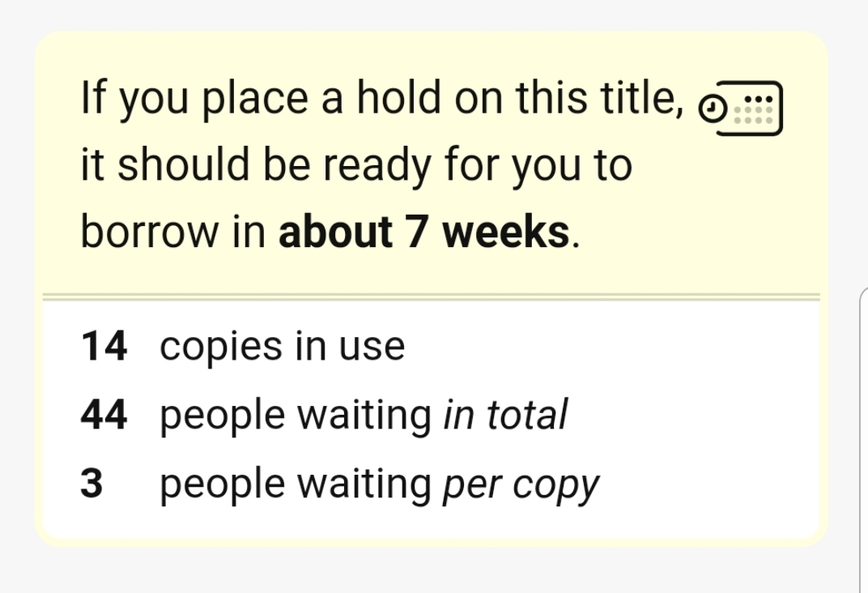This screenshot has width=868, height=593.
Task: Click the divider line above the stats
Action: (431, 297)
